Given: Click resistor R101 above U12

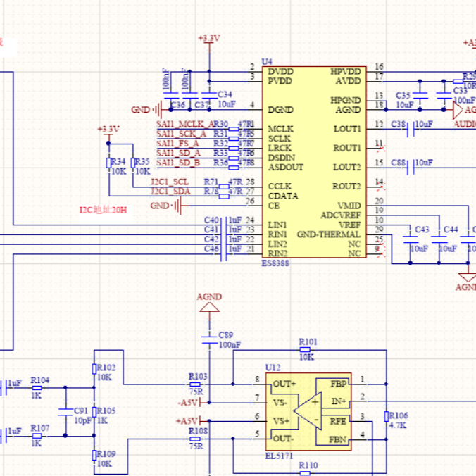Looking at the screenshot, I should click(x=307, y=349).
